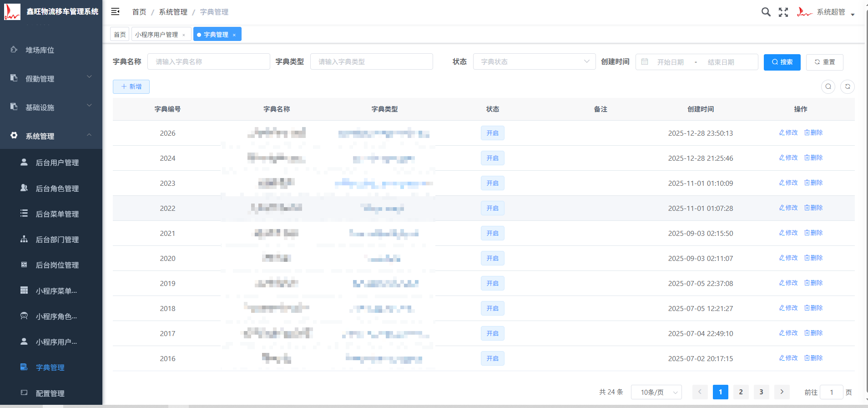Viewport: 868px width, 408px height.
Task: Focus the 字典类型 input field
Action: (372, 61)
